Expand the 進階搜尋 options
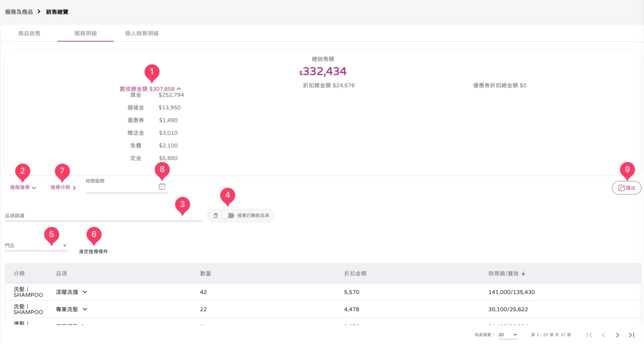The image size is (644, 344). coord(23,187)
